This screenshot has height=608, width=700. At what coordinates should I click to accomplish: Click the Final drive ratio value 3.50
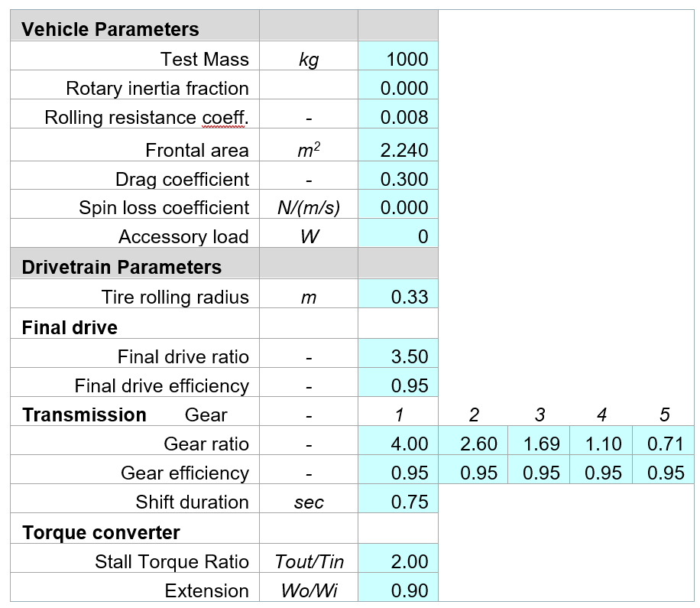[x=398, y=356]
